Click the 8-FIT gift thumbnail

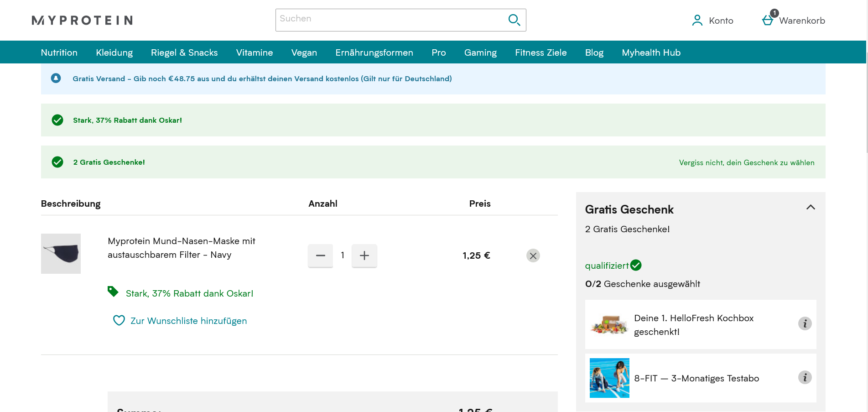[609, 378]
